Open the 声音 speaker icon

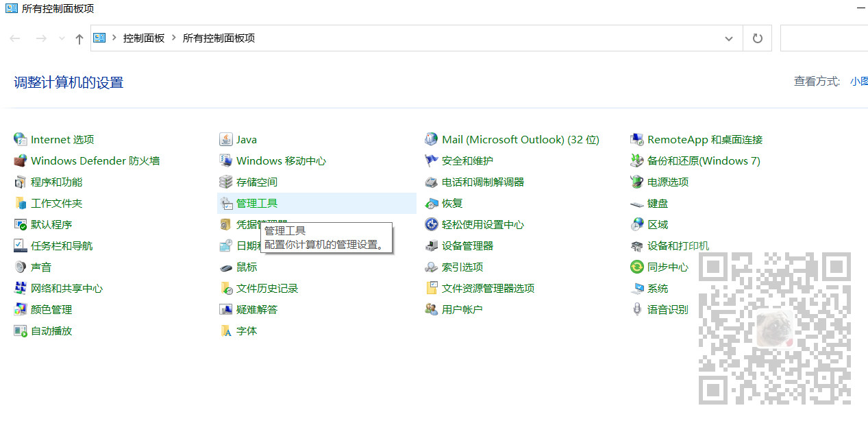click(x=20, y=267)
